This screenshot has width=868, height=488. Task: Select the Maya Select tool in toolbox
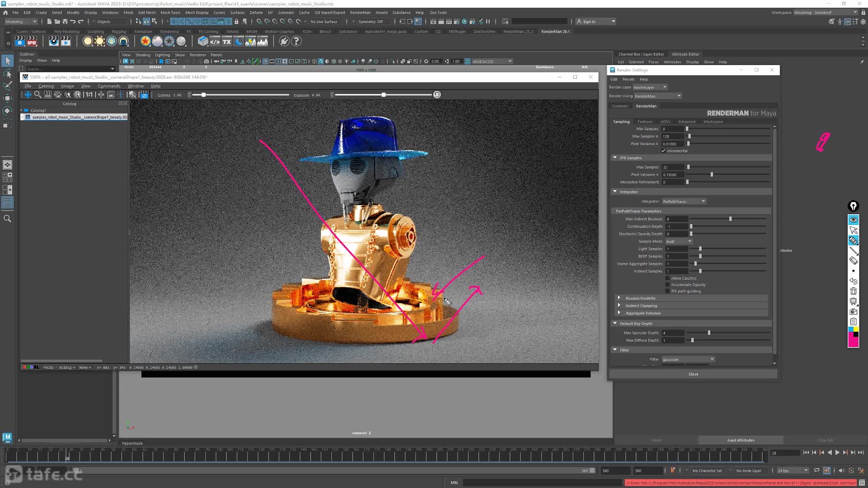[x=7, y=61]
